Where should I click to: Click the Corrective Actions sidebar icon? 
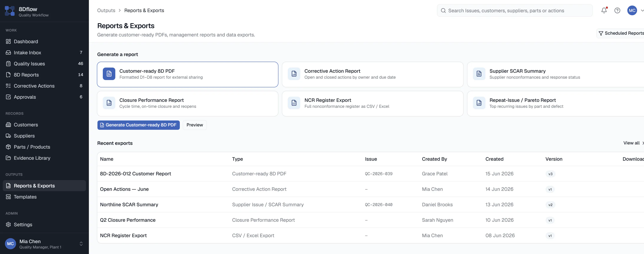coord(8,86)
